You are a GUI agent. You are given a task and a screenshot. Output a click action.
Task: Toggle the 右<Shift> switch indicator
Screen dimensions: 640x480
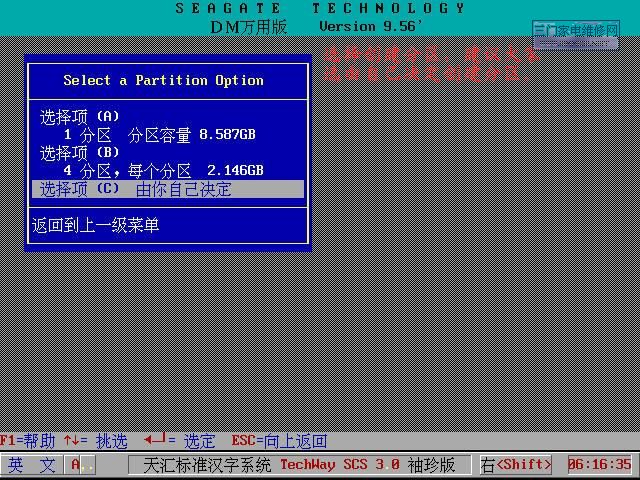[x=515, y=465]
